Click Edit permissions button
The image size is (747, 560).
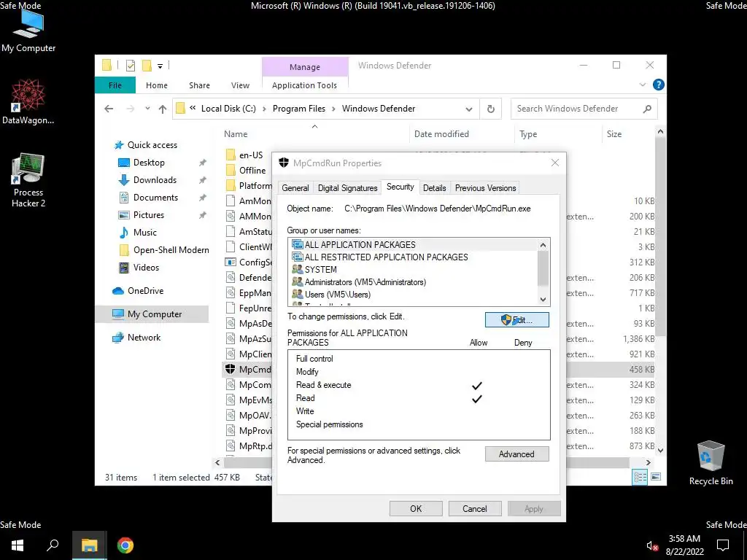click(x=517, y=320)
